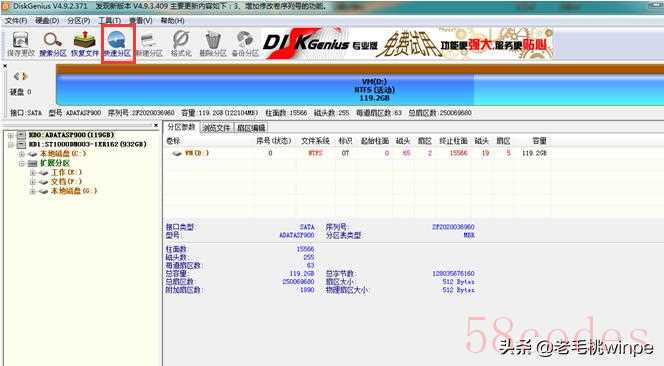664x366 pixels.
Task: Click the 新建分区 new partition icon
Action: (149, 44)
